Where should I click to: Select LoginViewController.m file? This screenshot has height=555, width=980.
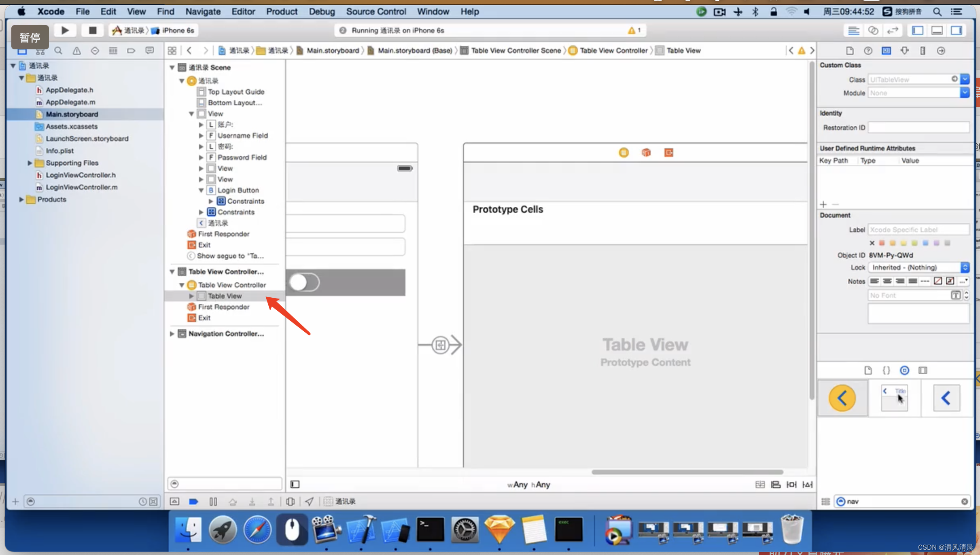click(x=81, y=187)
